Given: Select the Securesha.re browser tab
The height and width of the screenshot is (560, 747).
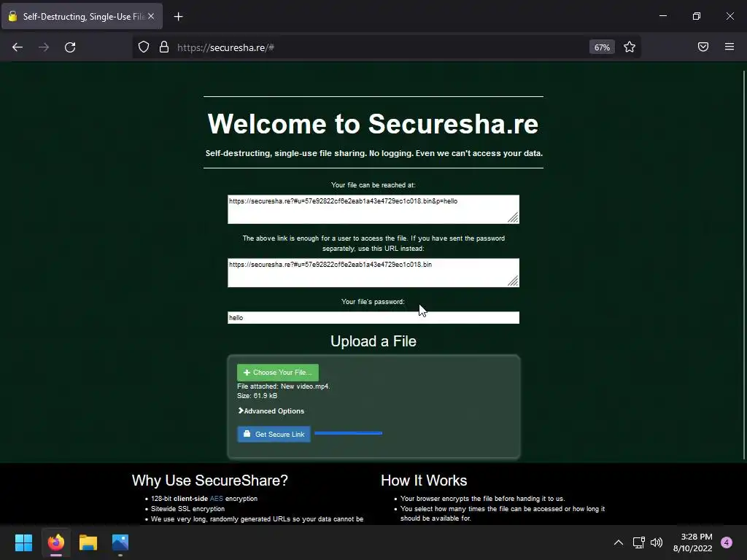Looking at the screenshot, I should coord(82,16).
